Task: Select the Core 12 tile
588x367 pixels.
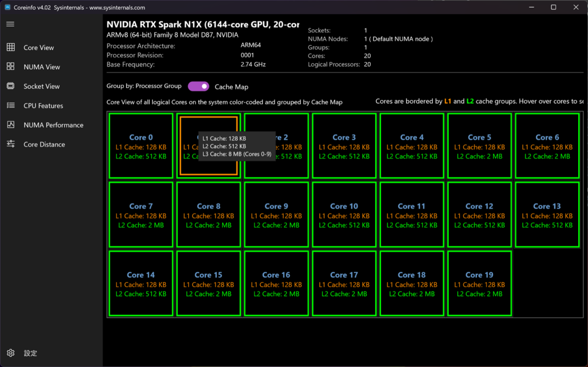Action: pyautogui.click(x=479, y=214)
